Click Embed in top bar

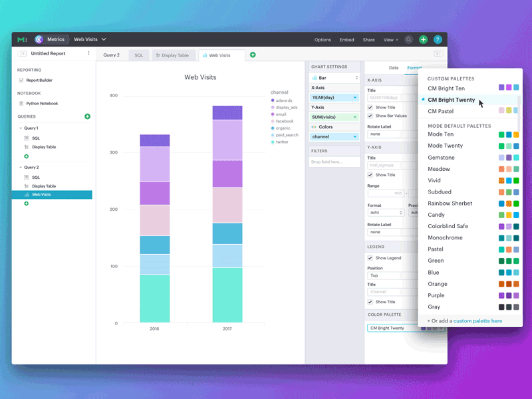(x=346, y=40)
